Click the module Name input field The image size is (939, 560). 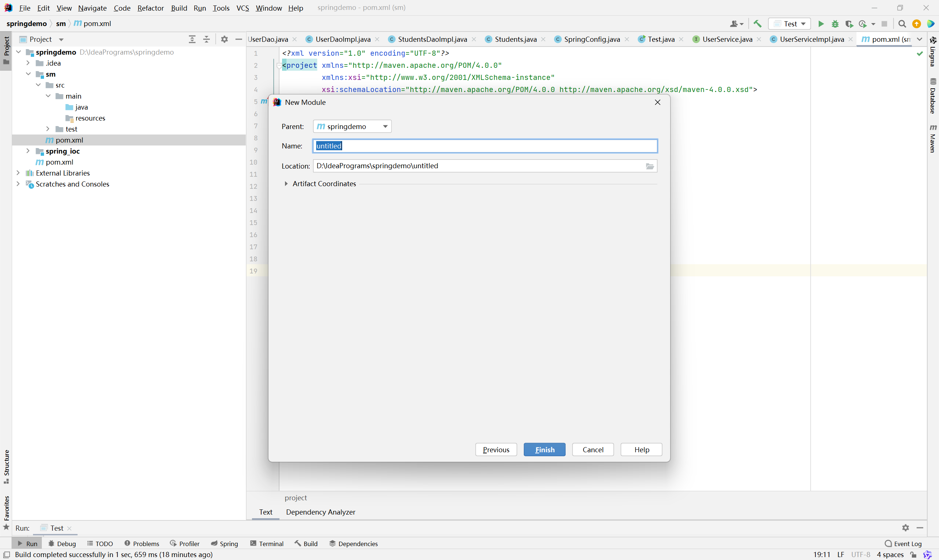[485, 146]
